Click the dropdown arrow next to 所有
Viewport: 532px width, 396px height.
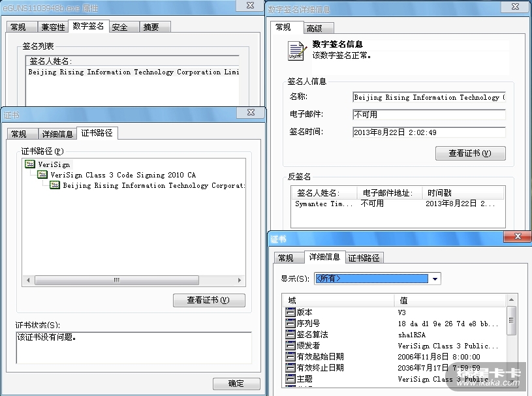pos(435,279)
